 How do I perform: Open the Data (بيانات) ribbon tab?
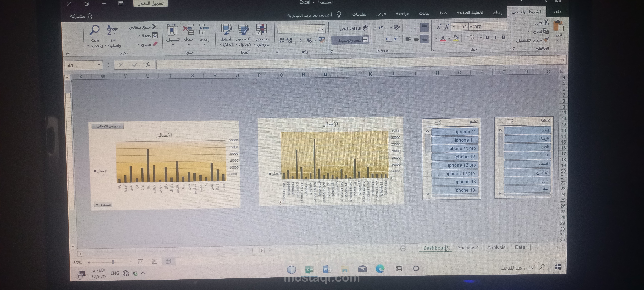(424, 13)
